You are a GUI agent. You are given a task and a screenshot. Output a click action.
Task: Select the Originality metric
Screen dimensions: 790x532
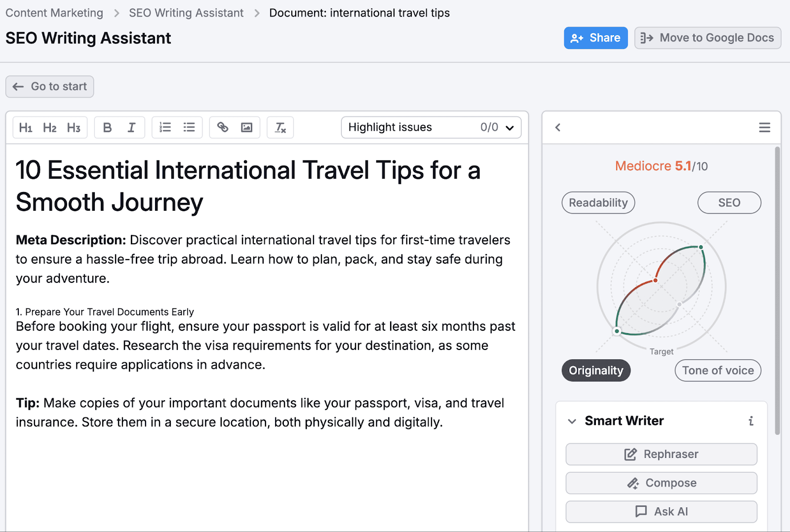596,371
